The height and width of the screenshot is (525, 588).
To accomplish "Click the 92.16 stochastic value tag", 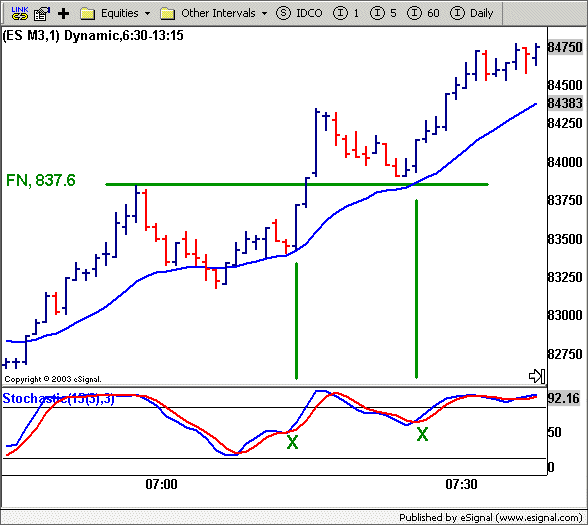I will [563, 398].
